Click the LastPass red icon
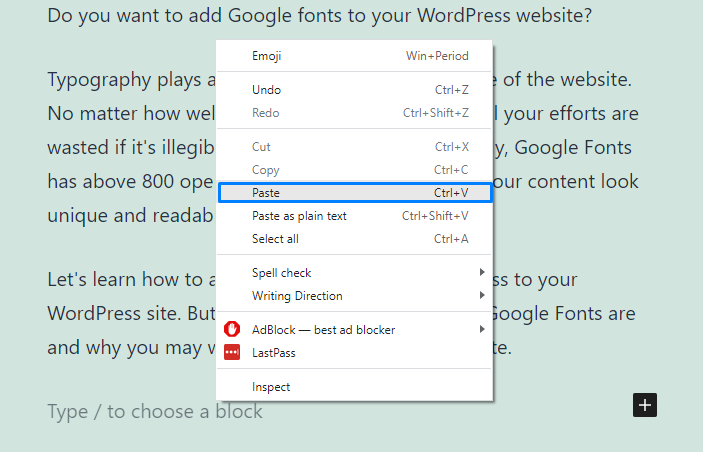The image size is (703, 452). click(232, 352)
